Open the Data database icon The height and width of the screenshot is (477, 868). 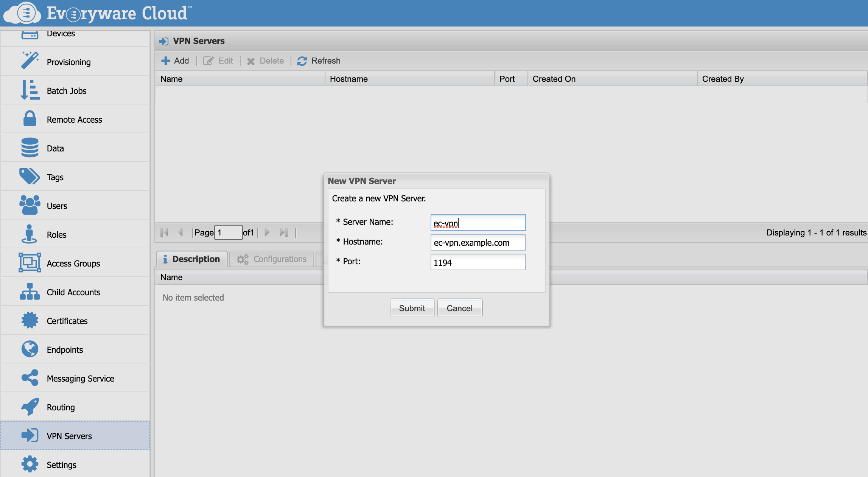coord(30,147)
